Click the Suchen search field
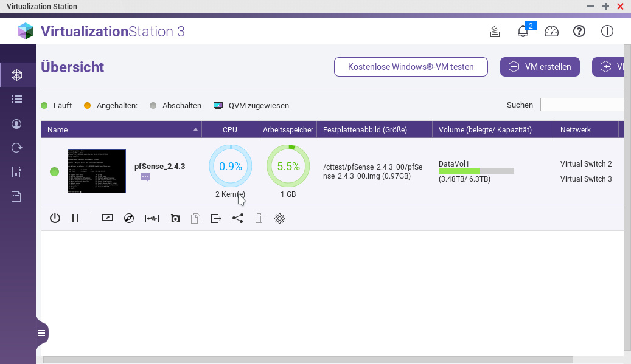 (582, 105)
